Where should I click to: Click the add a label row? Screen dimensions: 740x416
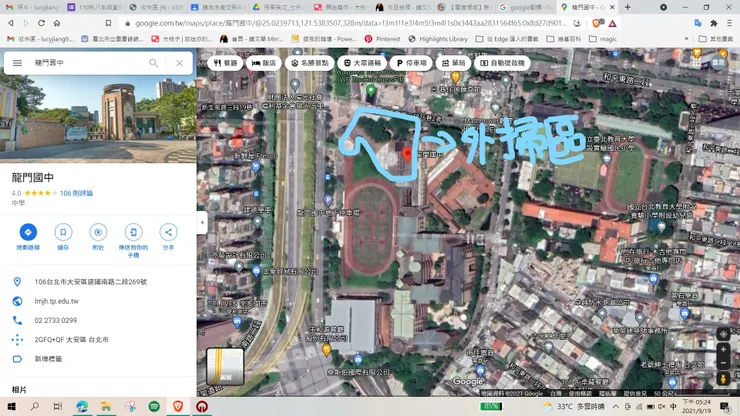coord(98,359)
